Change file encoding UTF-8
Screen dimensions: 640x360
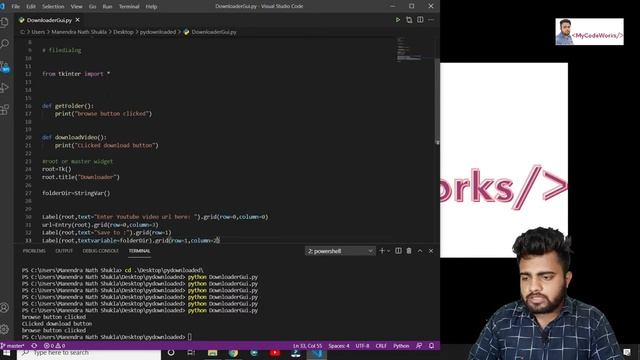coord(362,346)
